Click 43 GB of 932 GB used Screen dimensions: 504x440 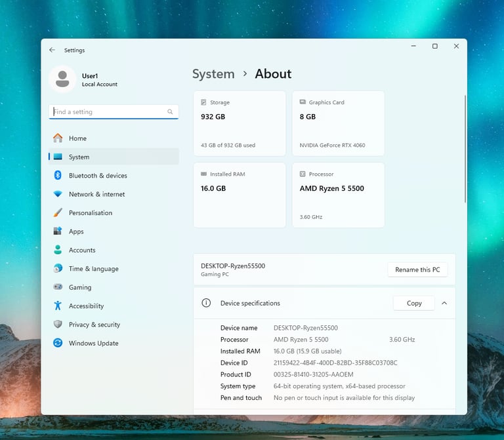pyautogui.click(x=228, y=145)
